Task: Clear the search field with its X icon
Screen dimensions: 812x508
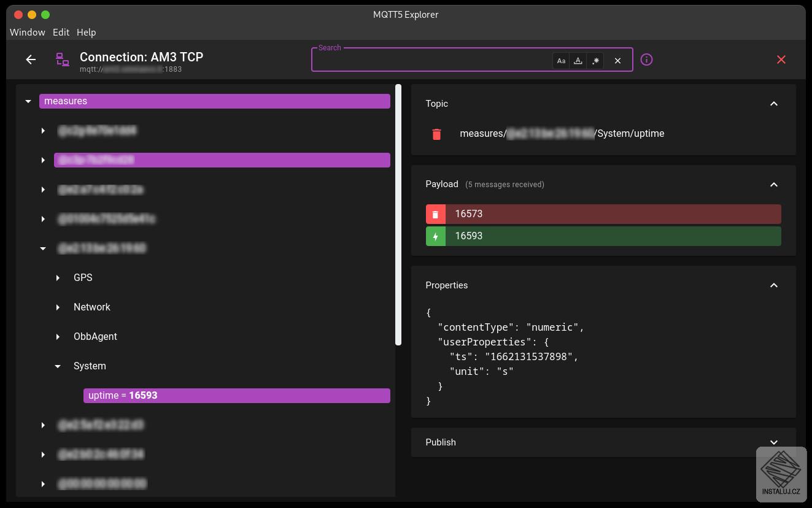Action: point(618,60)
